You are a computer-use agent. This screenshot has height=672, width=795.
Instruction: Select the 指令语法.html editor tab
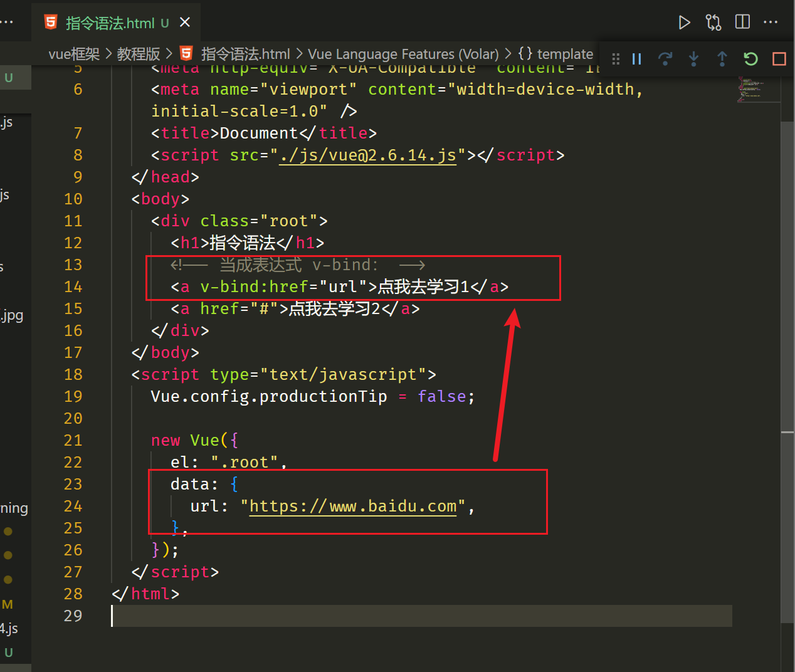(x=116, y=23)
